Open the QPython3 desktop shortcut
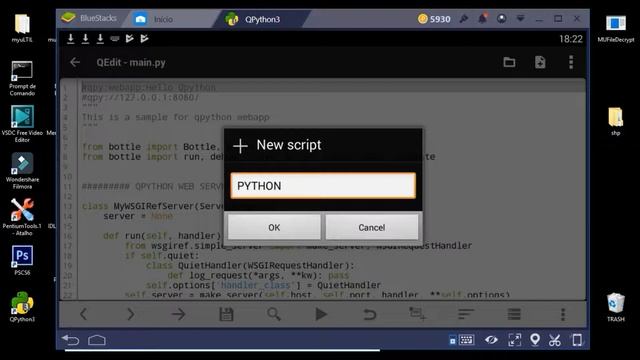640x360 pixels. (x=22, y=307)
